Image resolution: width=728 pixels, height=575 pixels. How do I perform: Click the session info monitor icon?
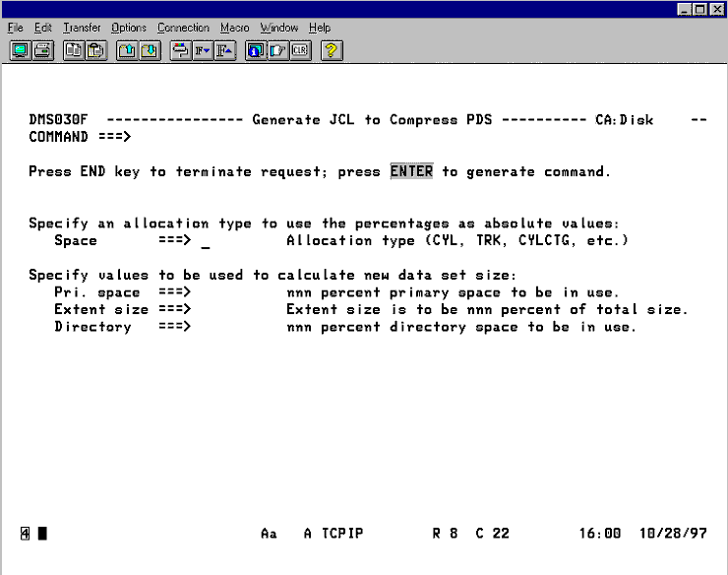[256, 50]
